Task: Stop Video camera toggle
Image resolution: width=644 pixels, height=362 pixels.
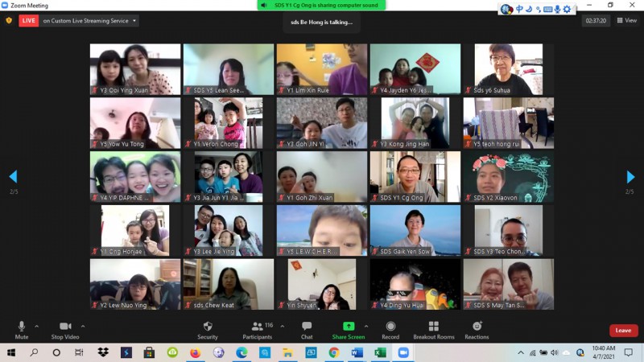Action: (64, 329)
